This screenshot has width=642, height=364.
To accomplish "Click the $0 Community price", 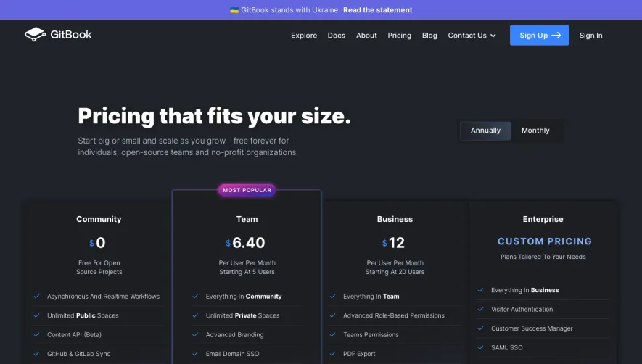I will tap(97, 243).
